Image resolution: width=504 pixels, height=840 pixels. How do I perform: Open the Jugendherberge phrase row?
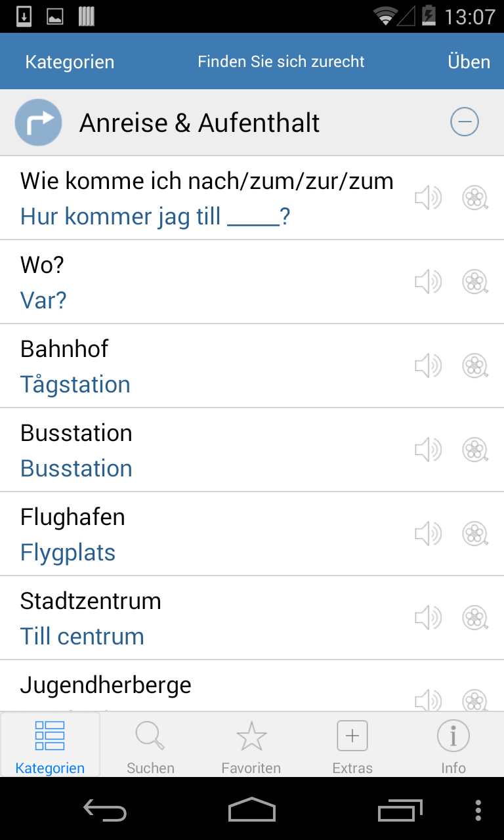coord(252,686)
